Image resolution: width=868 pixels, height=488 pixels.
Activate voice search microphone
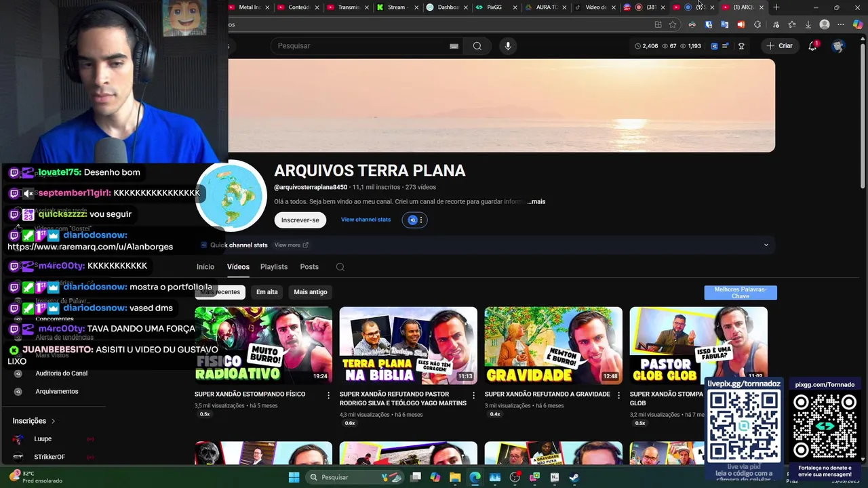coord(508,46)
